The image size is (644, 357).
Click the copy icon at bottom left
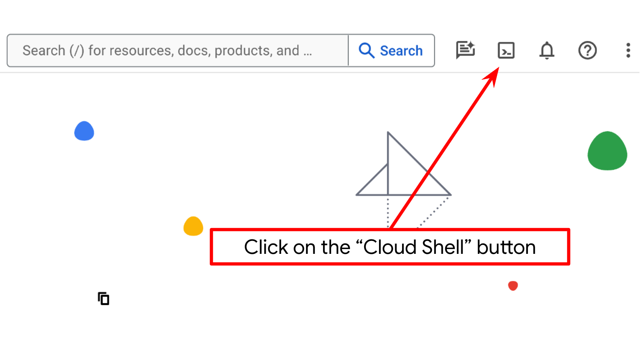click(104, 299)
